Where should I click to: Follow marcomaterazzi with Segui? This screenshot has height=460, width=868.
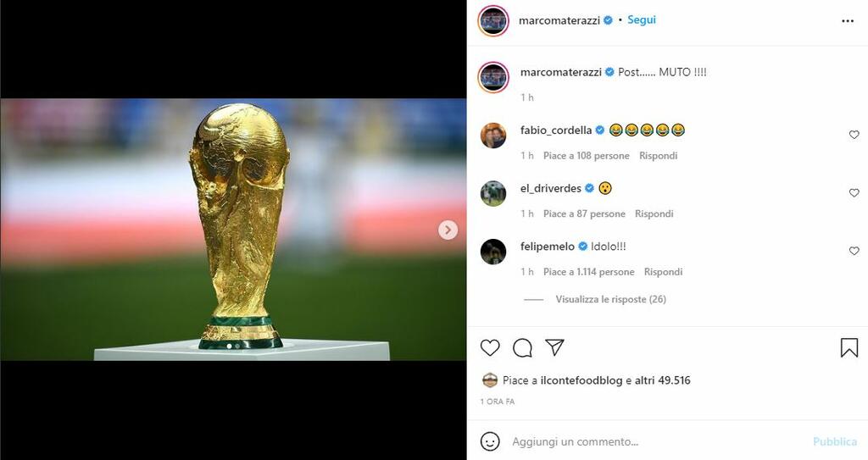(x=641, y=20)
